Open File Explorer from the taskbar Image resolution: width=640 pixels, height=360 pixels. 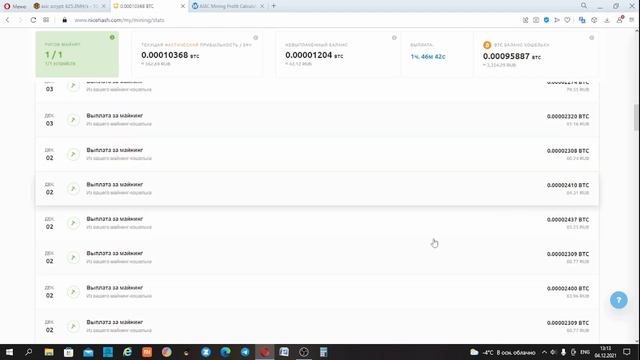point(49,352)
